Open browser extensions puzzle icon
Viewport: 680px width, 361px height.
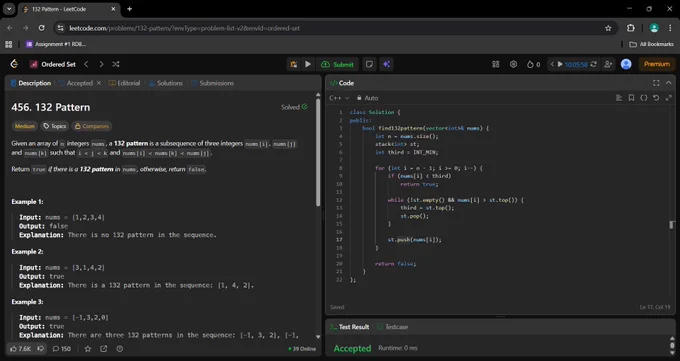tap(631, 28)
